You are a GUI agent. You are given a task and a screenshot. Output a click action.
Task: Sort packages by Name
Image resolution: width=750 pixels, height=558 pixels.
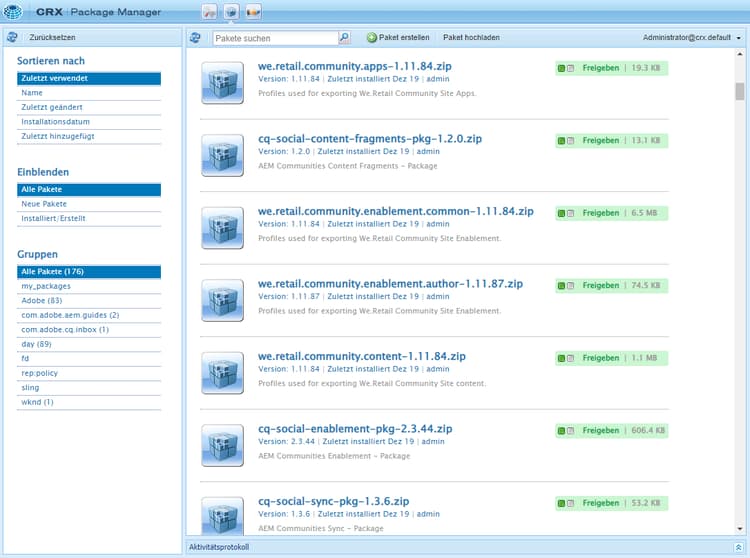(x=89, y=93)
